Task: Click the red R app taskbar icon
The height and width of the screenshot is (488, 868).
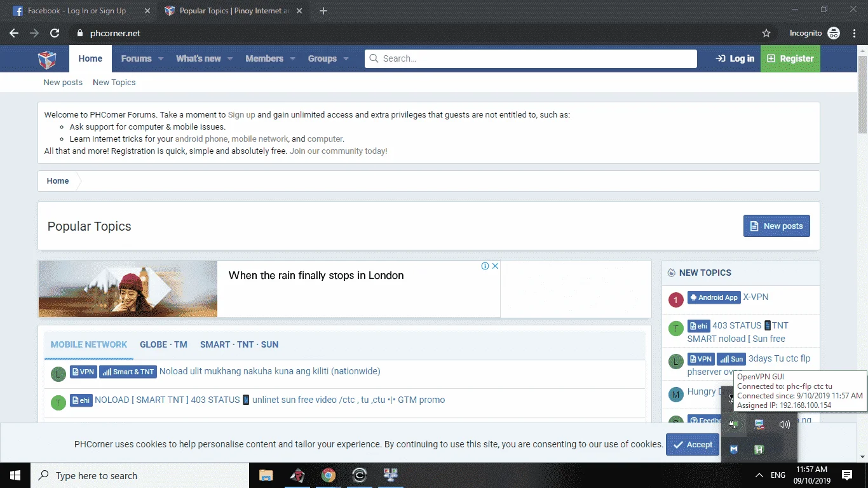Action: pyautogui.click(x=297, y=475)
